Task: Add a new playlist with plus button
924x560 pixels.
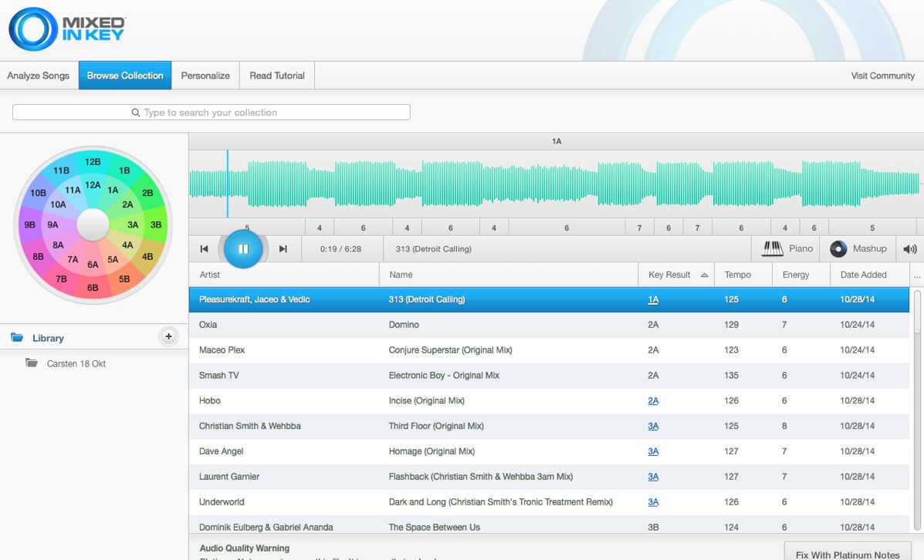Action: (x=168, y=336)
